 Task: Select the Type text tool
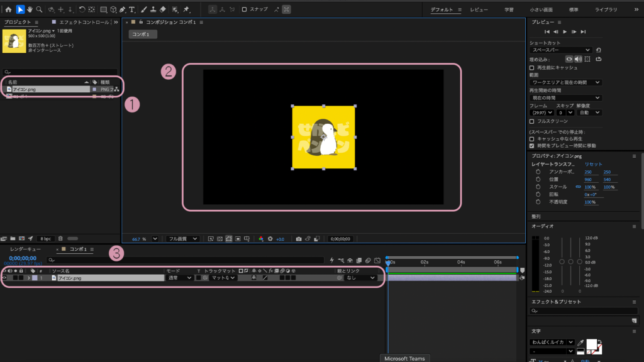tap(132, 9)
